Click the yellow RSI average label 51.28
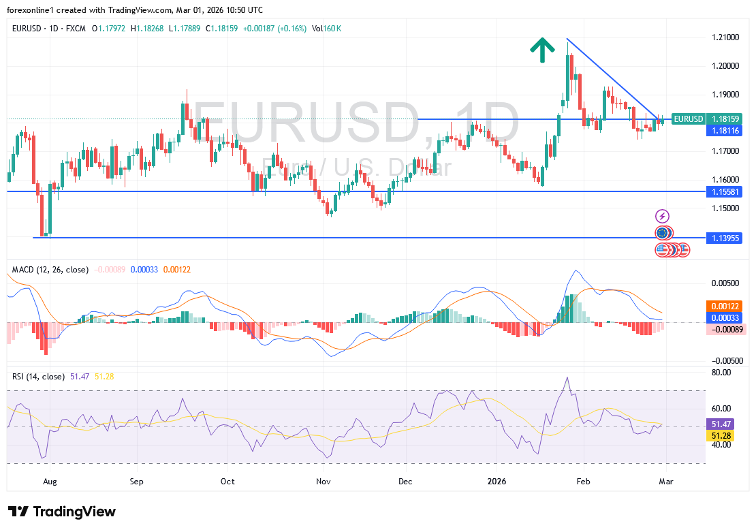Image resolution: width=756 pixels, height=532 pixels. pyautogui.click(x=721, y=435)
